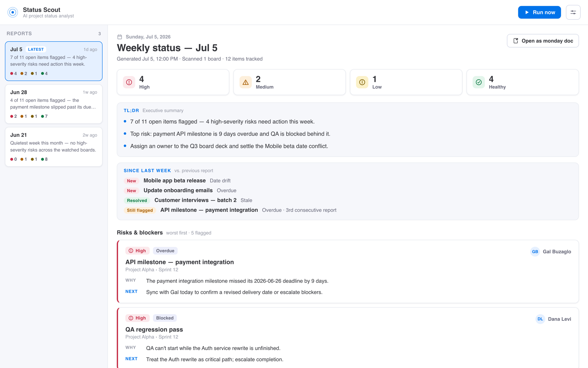Click the New badge beside Mobile app beta

click(131, 181)
